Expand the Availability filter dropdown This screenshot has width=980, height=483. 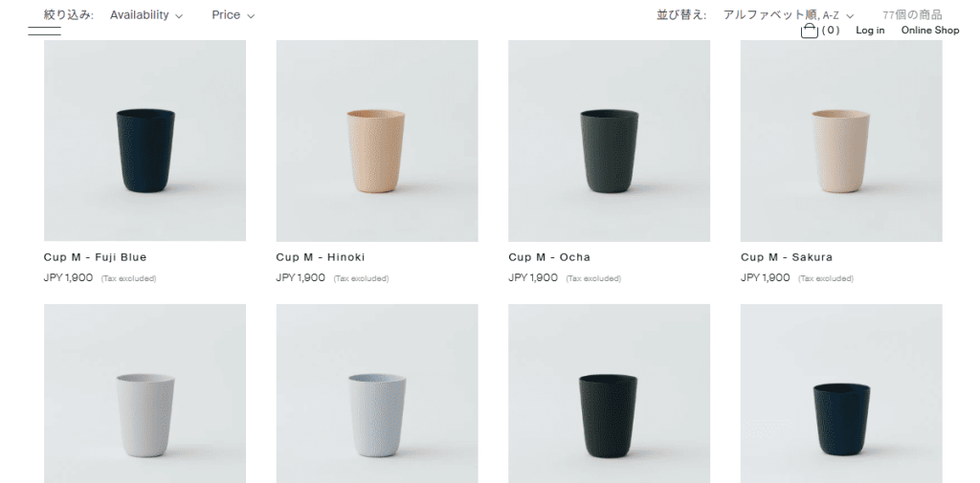[x=146, y=15]
